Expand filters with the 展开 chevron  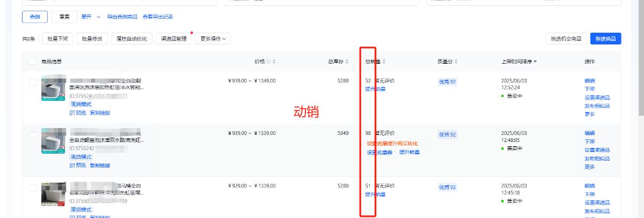pos(99,17)
